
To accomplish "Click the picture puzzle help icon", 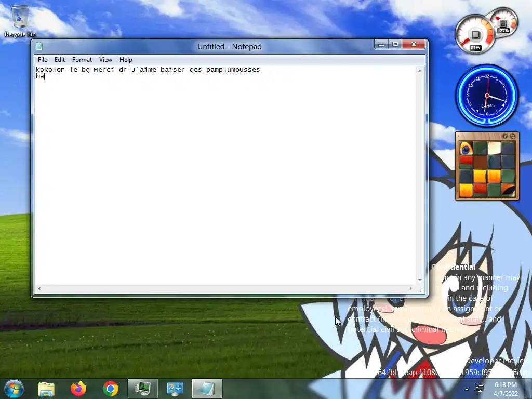I will (x=505, y=136).
